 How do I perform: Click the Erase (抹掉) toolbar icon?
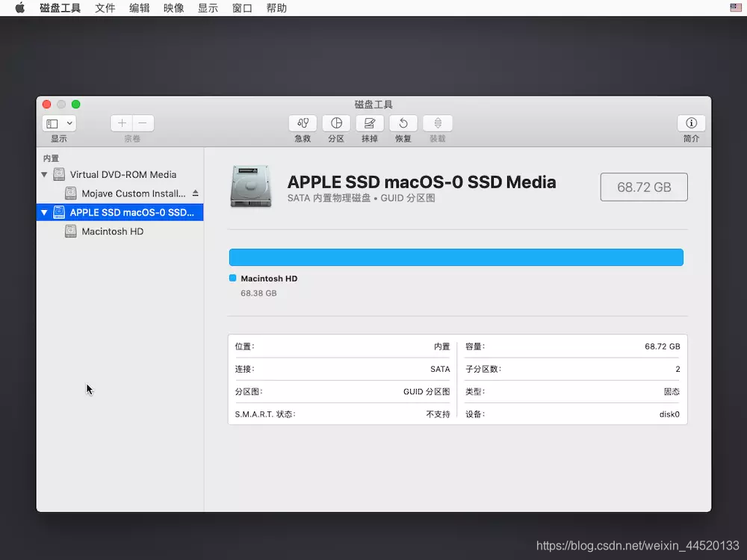tap(370, 123)
